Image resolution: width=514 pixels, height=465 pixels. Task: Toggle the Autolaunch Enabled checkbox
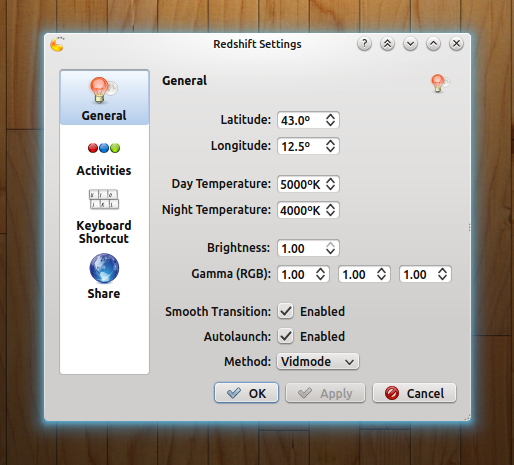286,336
